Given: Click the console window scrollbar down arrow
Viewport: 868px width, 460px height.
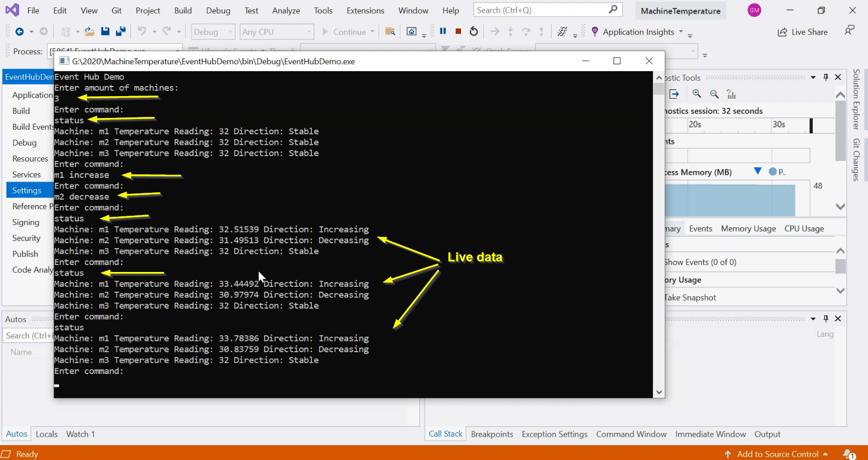Looking at the screenshot, I should tap(659, 393).
